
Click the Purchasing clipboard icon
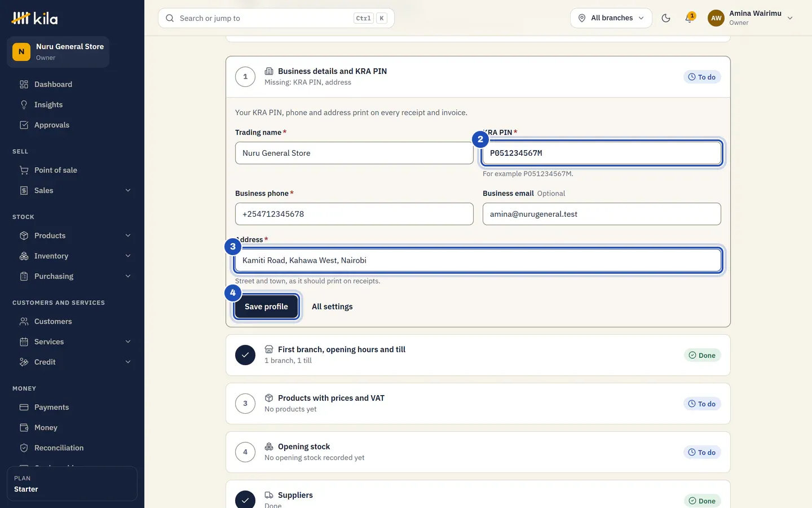point(24,277)
